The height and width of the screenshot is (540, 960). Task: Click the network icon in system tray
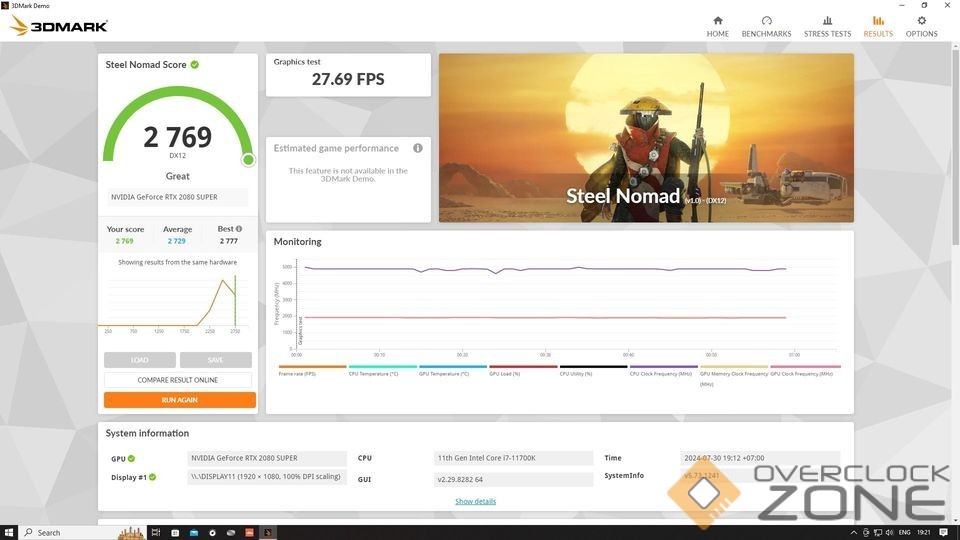coord(877,533)
